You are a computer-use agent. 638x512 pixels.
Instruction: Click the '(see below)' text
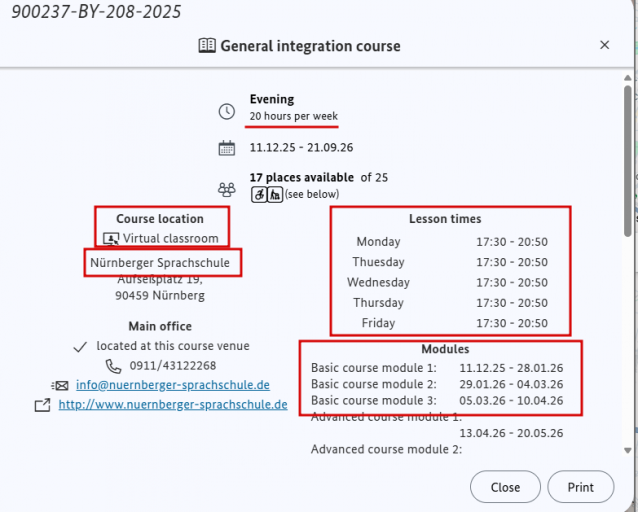tap(312, 194)
